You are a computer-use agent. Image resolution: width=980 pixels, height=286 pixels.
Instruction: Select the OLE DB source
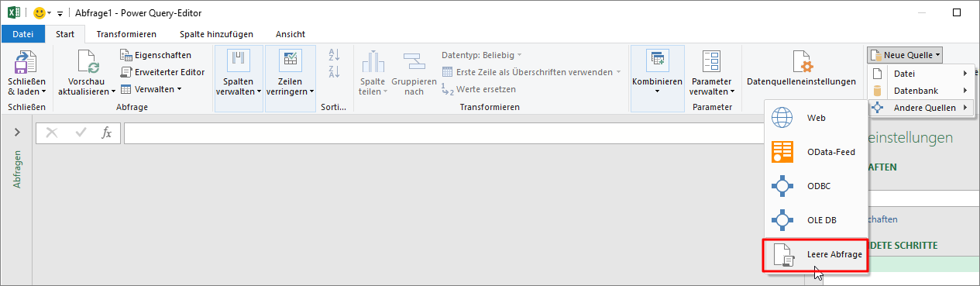pyautogui.click(x=815, y=220)
